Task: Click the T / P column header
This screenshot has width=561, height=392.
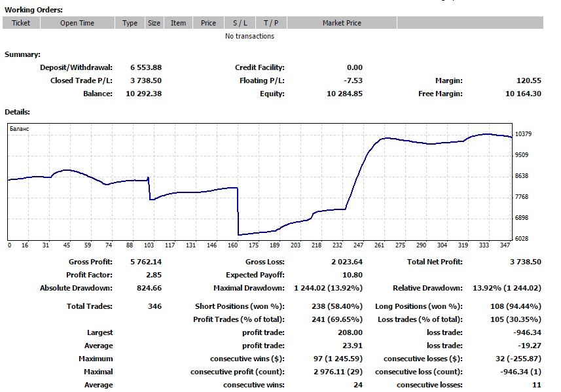Action: point(271,23)
